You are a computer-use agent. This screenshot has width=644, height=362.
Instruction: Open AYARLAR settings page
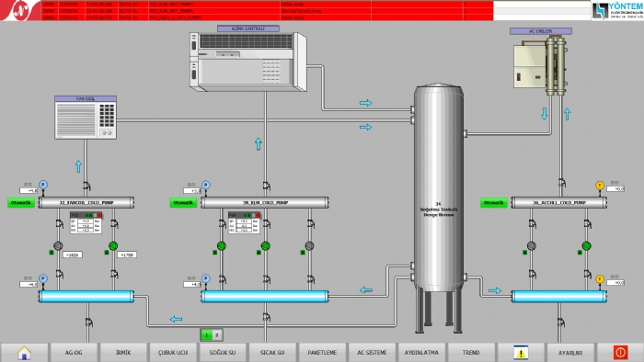(x=570, y=353)
